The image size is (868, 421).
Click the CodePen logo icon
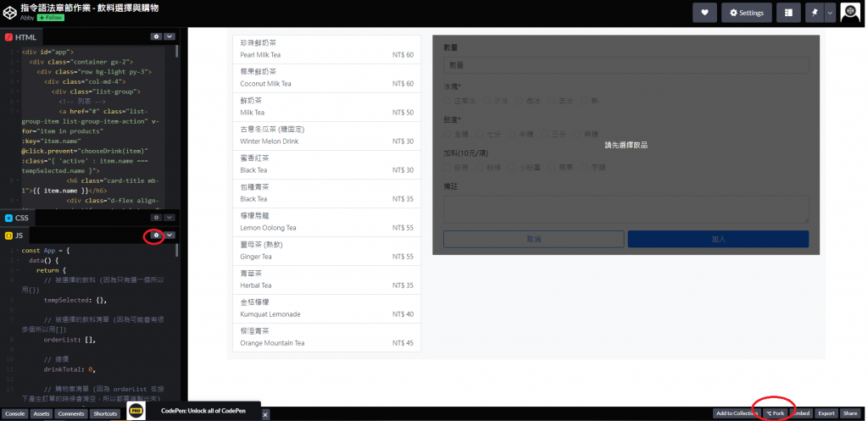coord(10,12)
